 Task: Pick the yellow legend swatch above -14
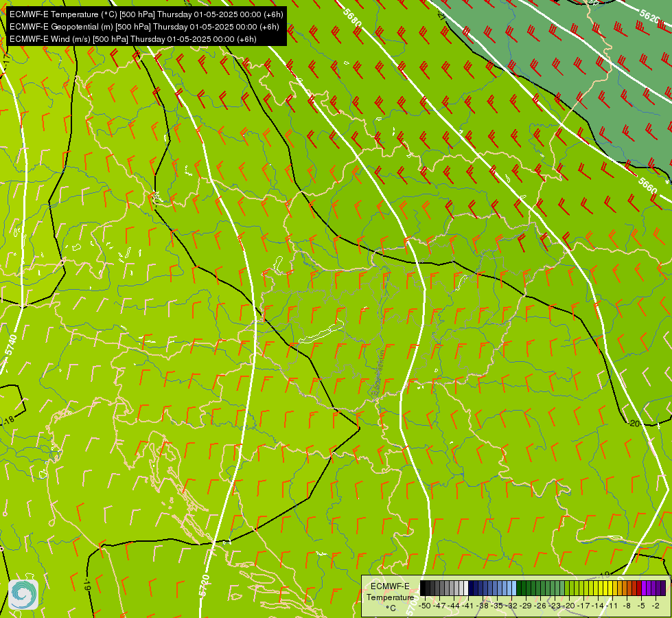(x=601, y=588)
